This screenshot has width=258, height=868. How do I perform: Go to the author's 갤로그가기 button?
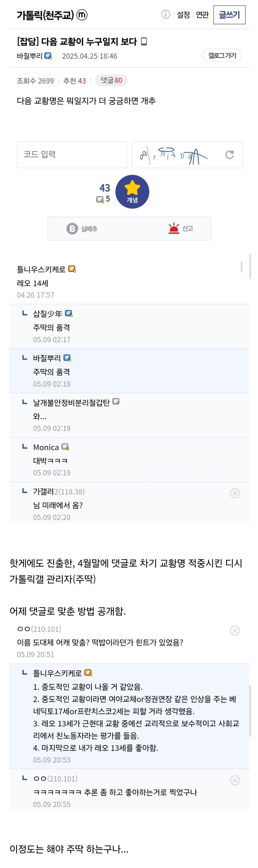[222, 56]
